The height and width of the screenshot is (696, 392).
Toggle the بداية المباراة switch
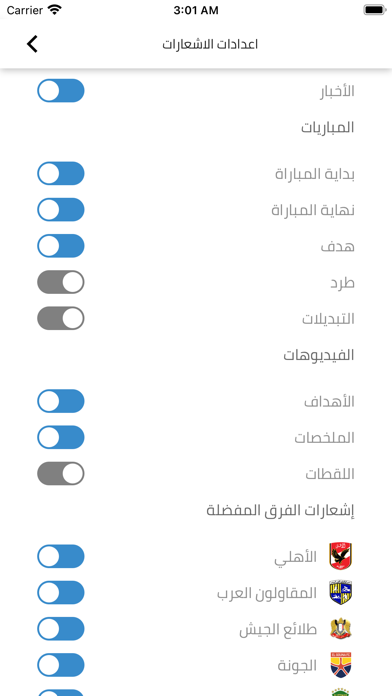(x=61, y=173)
